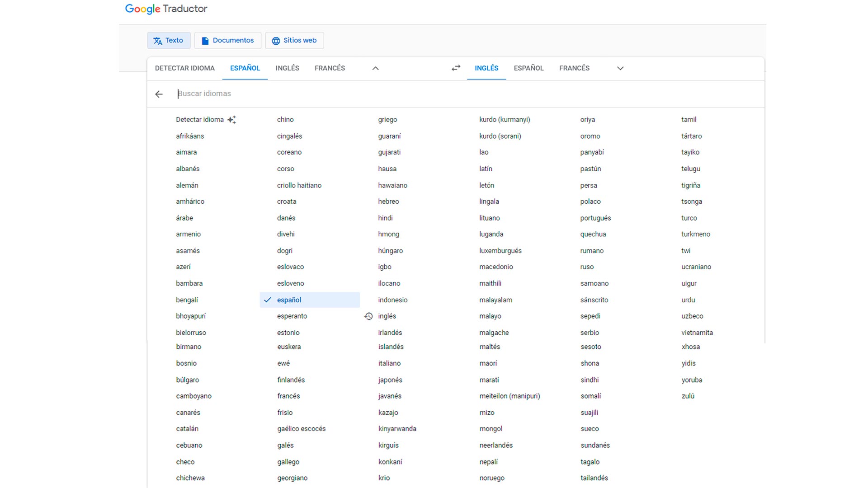Select francés in the language list
This screenshot has height=488, width=868.
coord(288,396)
